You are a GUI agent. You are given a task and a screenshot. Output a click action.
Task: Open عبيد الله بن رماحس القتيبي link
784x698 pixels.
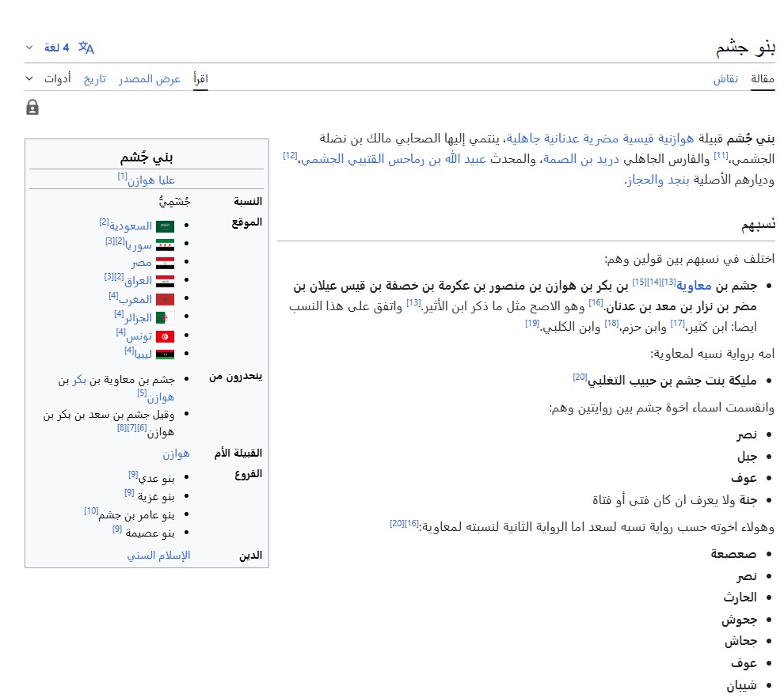click(x=394, y=159)
